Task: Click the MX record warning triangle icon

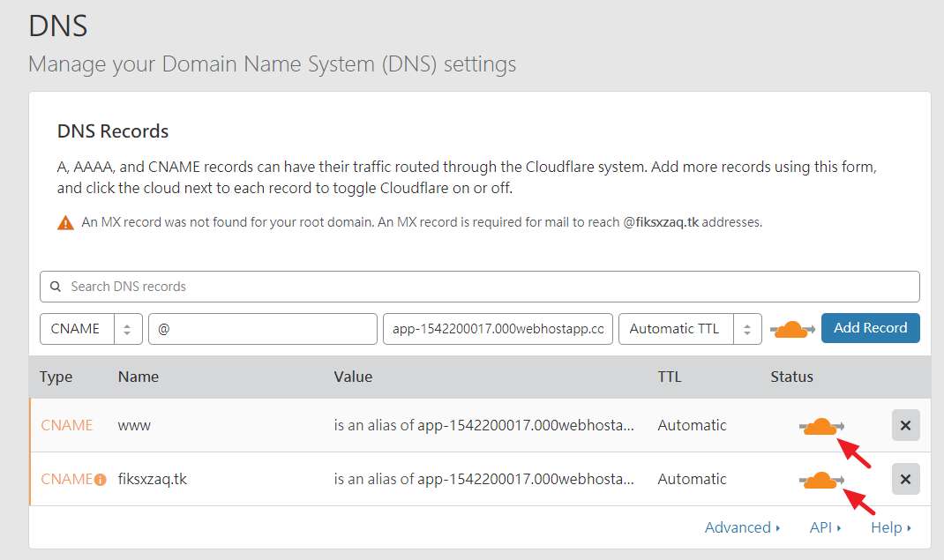Action: click(65, 223)
